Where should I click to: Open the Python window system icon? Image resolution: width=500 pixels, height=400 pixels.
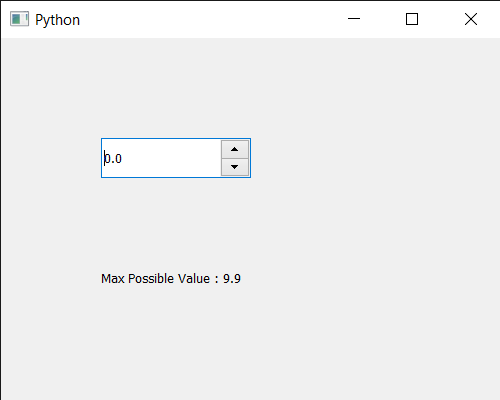19,19
